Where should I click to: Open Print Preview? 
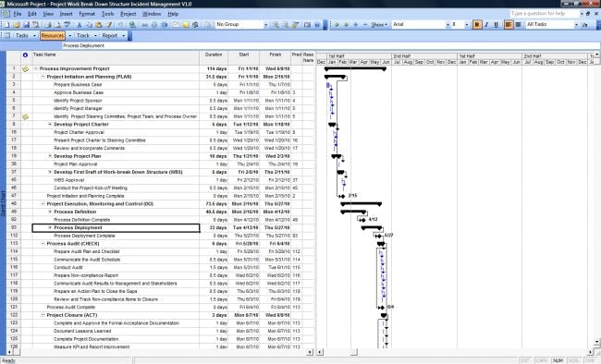coord(57,25)
